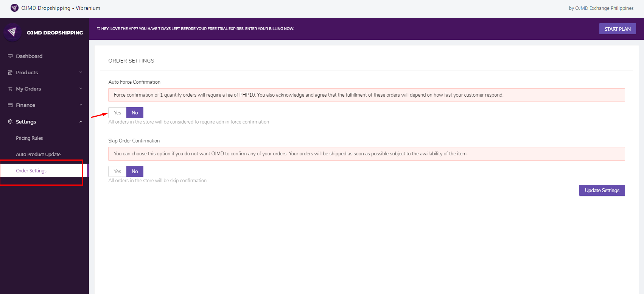This screenshot has height=294, width=644.
Task: Click 'by OJMD Exchange Philippines' text
Action: (x=601, y=8)
